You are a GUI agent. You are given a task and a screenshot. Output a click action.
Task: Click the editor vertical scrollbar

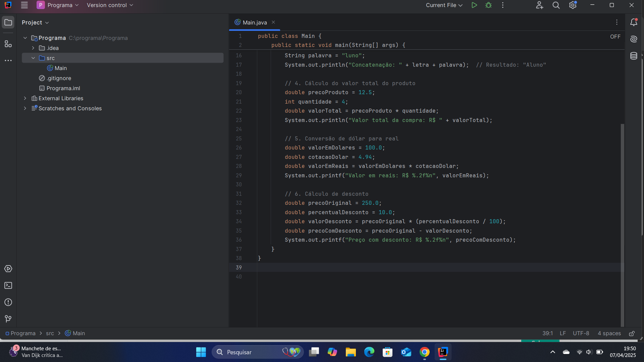(x=623, y=225)
